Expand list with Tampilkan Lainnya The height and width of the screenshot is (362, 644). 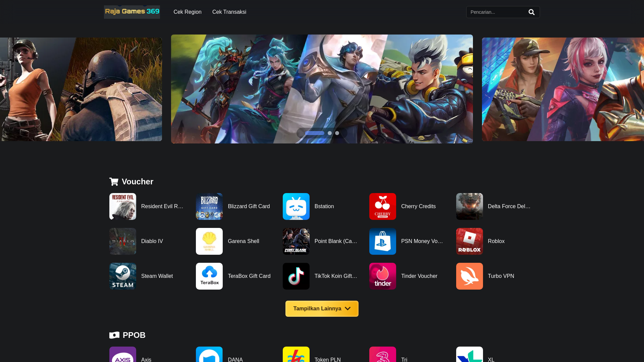coord(322,309)
